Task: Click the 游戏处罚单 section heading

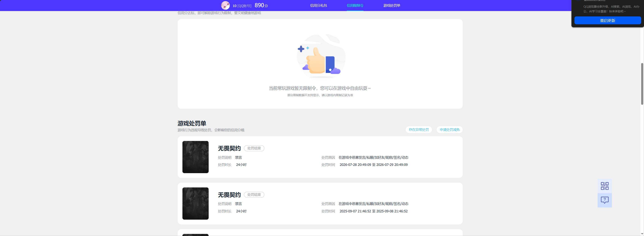Action: [x=192, y=123]
